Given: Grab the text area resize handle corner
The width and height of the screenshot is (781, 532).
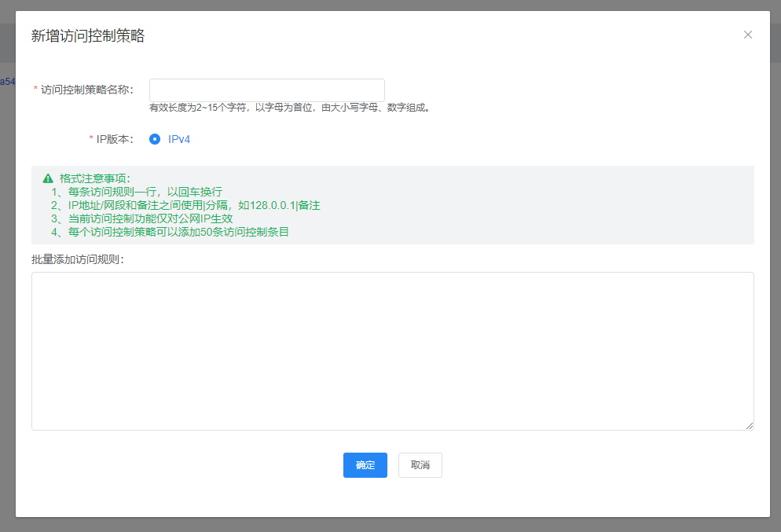Looking at the screenshot, I should [750, 425].
